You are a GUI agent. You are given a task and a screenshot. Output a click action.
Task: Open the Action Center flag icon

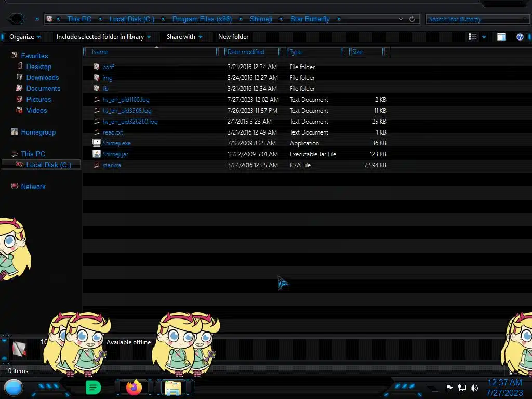click(x=449, y=388)
